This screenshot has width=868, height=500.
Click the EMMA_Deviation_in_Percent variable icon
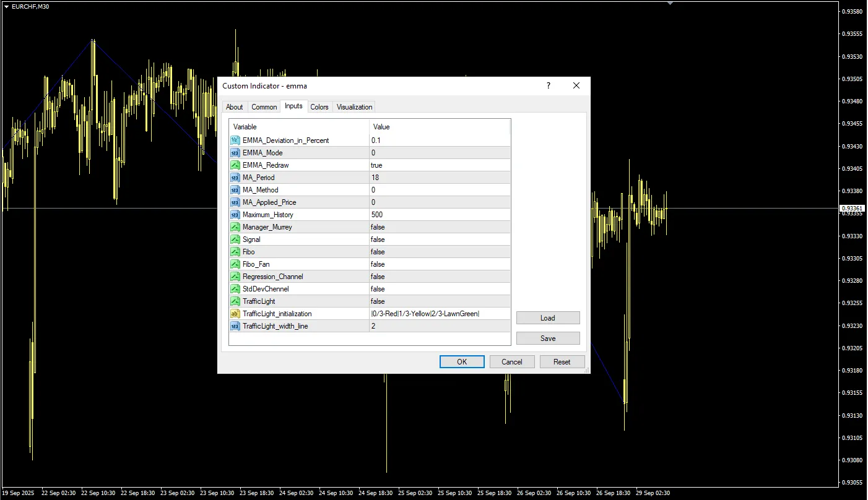tap(235, 140)
